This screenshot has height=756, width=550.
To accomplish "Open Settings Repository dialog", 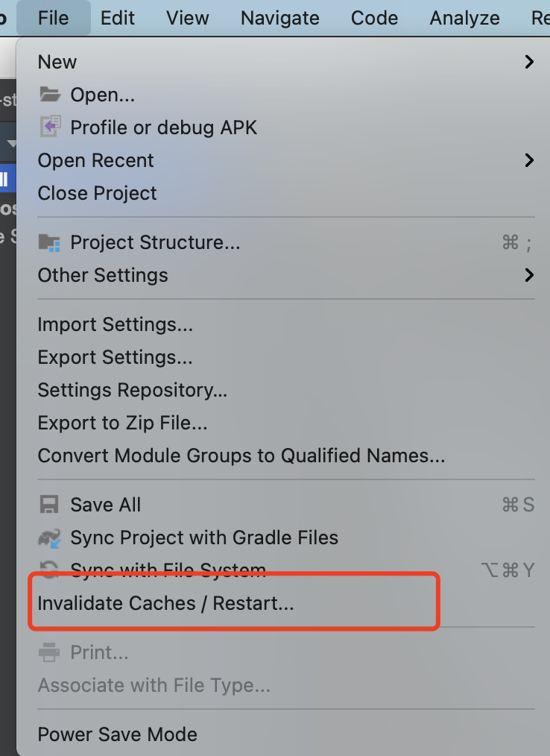I will [x=132, y=390].
